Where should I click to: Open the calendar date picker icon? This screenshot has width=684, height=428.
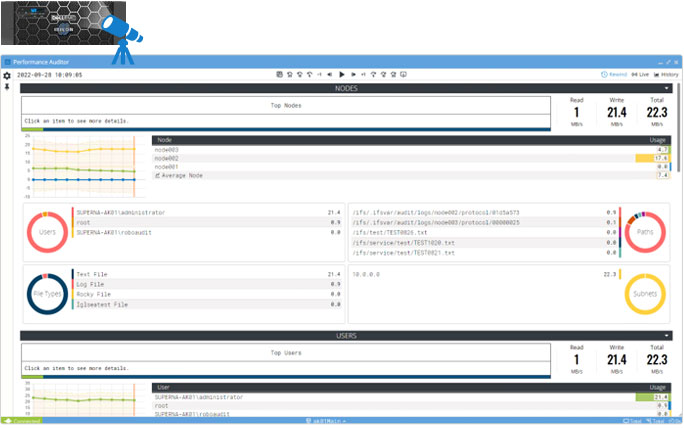280,75
